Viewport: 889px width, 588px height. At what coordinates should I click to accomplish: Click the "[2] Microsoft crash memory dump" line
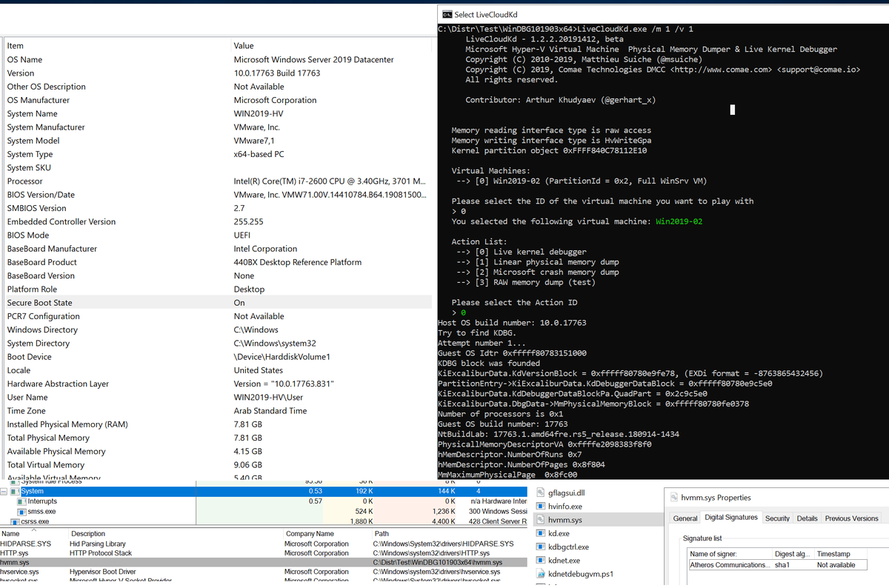[538, 272]
